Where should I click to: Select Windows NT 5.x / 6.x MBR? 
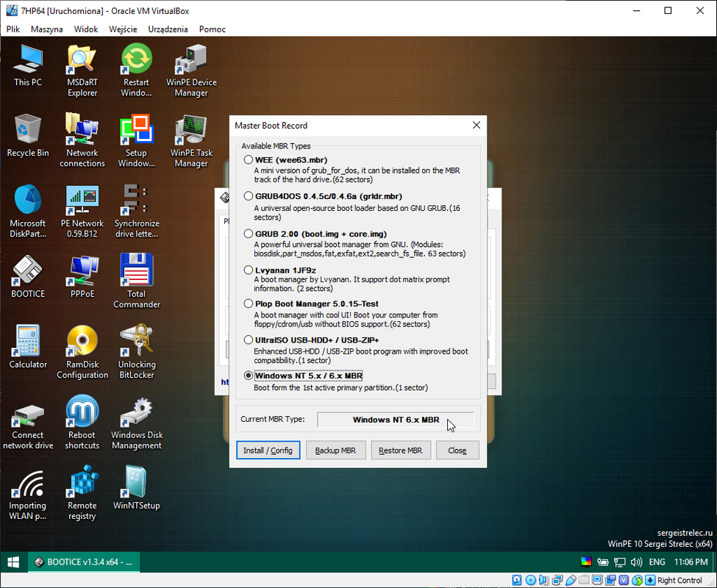pyautogui.click(x=249, y=376)
